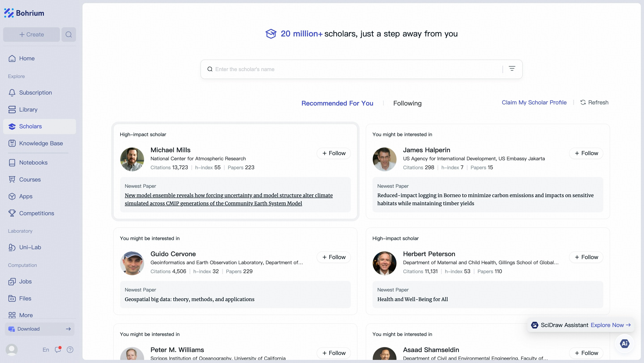Click the SciDraw Assistant icon

click(x=534, y=325)
